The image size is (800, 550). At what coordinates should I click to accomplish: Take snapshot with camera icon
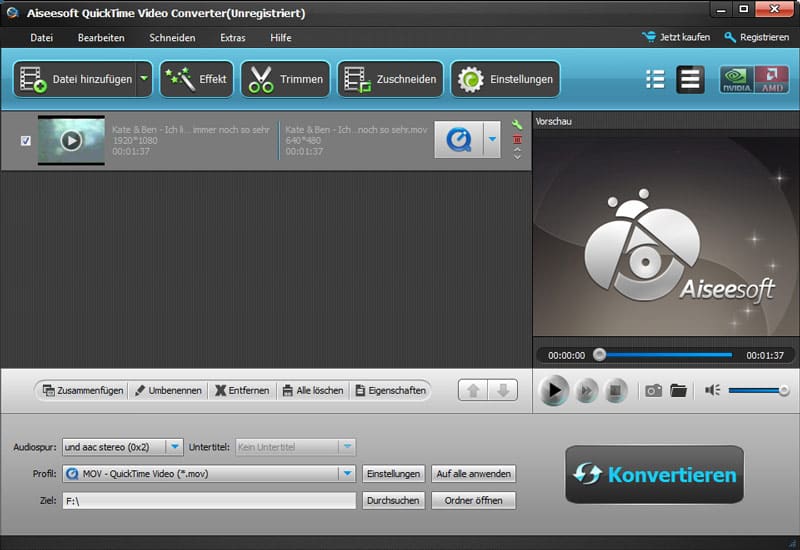coord(653,391)
